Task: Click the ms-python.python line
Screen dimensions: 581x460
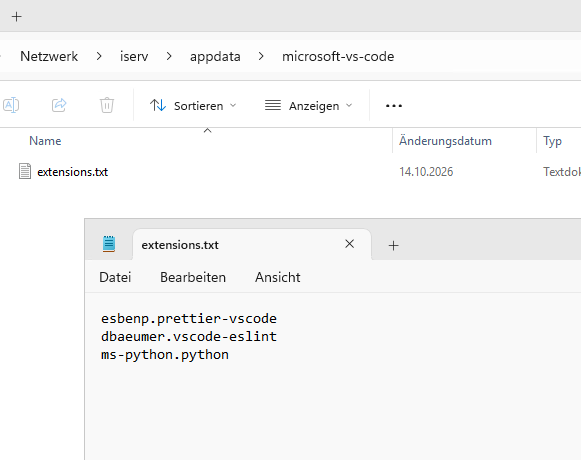Action: (165, 355)
